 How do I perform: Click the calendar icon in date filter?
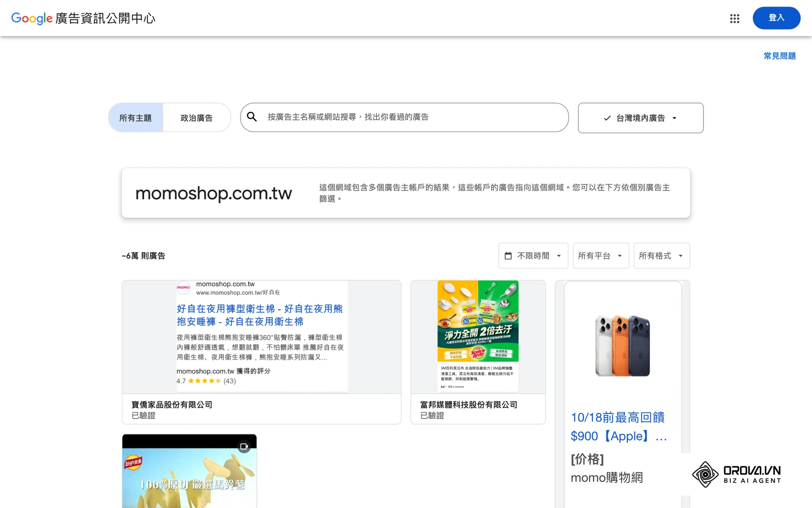[x=508, y=256]
